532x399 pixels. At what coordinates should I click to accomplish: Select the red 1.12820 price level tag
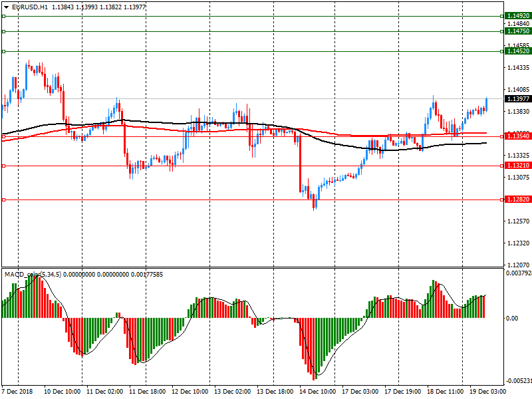(x=517, y=199)
